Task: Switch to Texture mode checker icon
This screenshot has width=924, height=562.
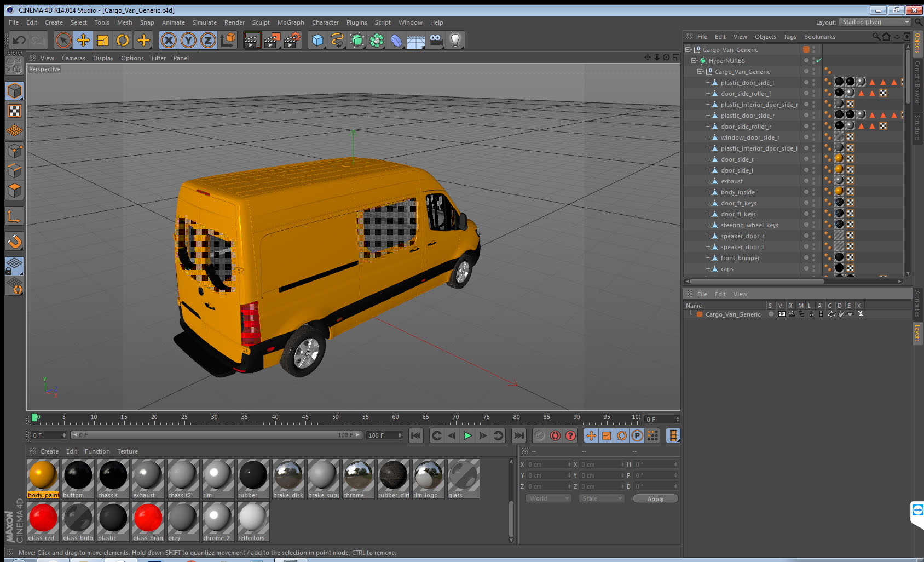Action: tap(14, 111)
